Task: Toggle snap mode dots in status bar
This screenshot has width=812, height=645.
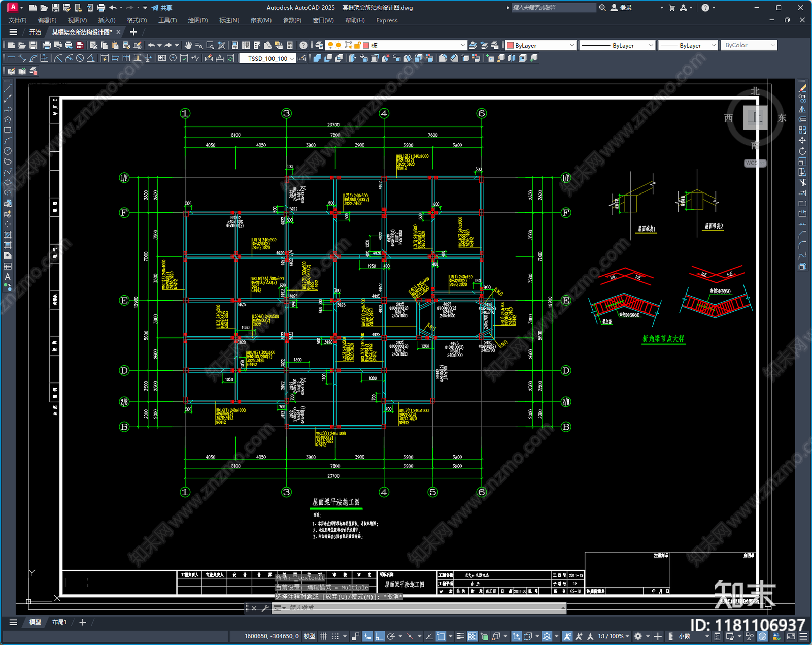Action: (x=335, y=636)
